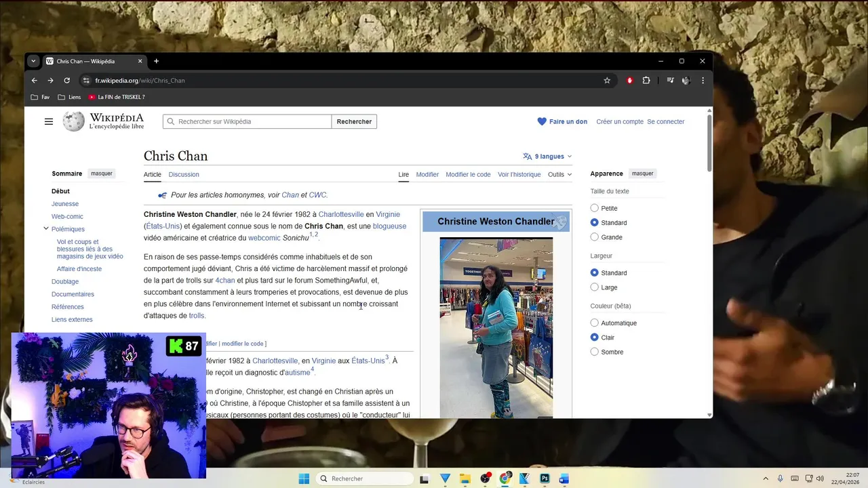Open a new browser tab with plus icon
The image size is (868, 488).
click(x=156, y=61)
